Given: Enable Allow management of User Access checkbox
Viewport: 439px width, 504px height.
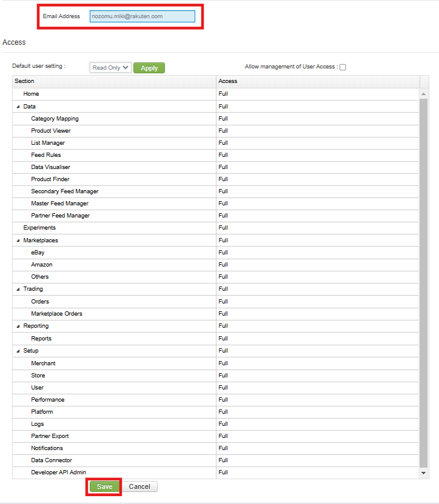Looking at the screenshot, I should [x=343, y=67].
